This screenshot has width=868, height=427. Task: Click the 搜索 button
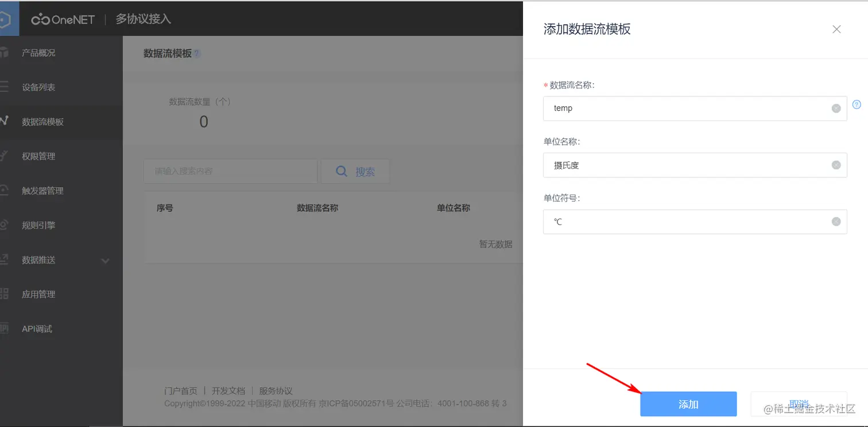point(355,171)
